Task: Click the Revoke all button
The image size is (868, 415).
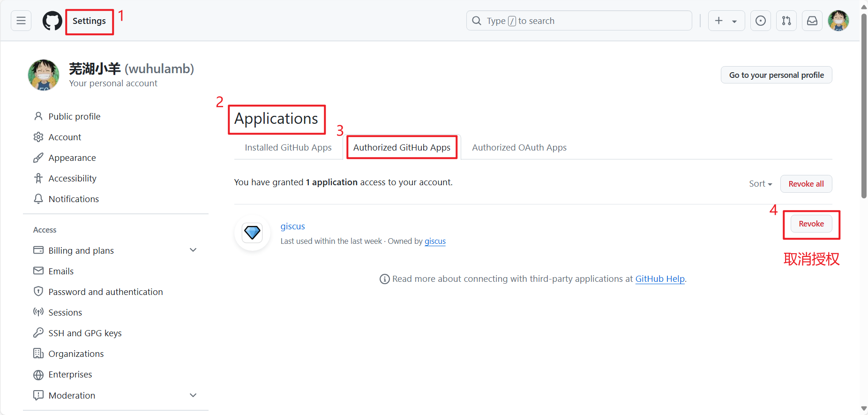Action: (x=806, y=184)
